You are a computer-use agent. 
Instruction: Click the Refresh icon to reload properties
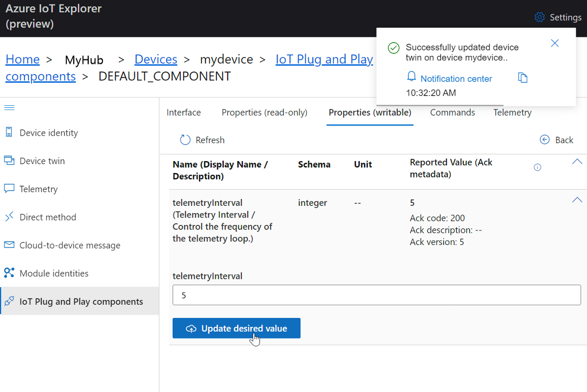point(185,140)
